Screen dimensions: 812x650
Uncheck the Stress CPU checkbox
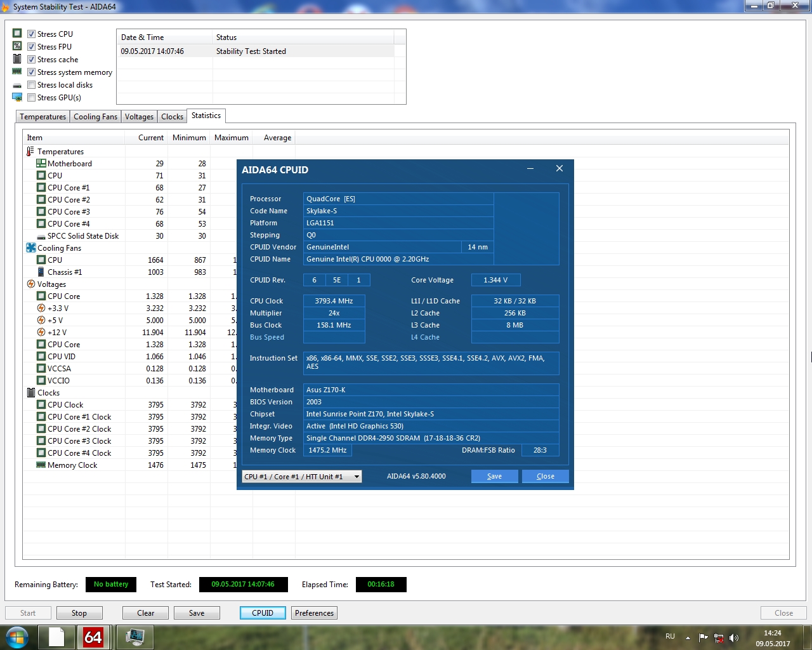click(x=31, y=34)
